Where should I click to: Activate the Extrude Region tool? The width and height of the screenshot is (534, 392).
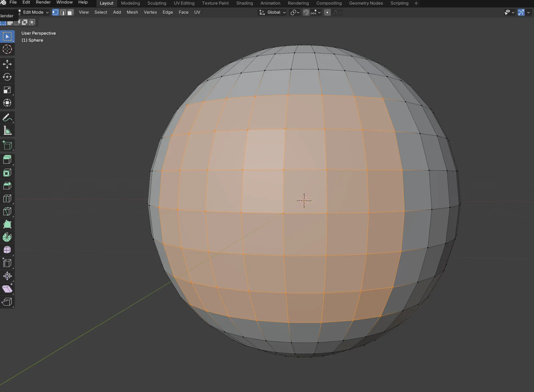pyautogui.click(x=7, y=160)
